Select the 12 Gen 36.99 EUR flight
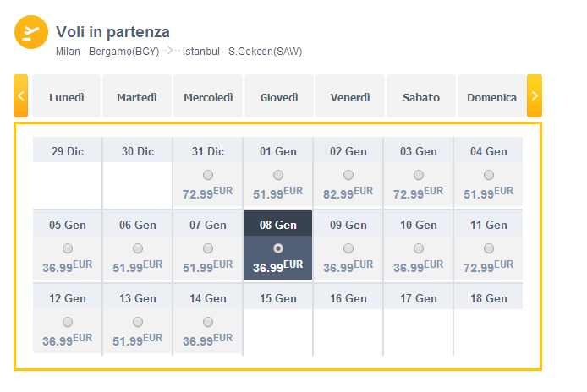 pos(68,322)
